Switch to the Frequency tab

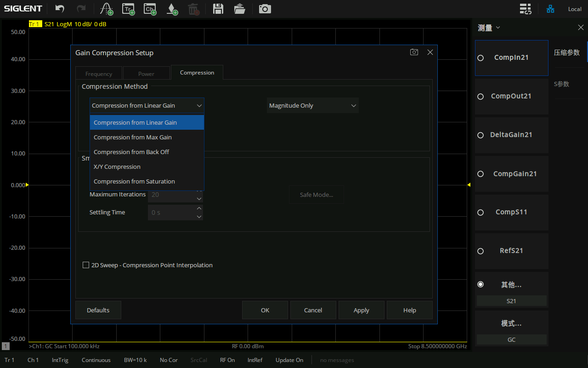pos(99,74)
